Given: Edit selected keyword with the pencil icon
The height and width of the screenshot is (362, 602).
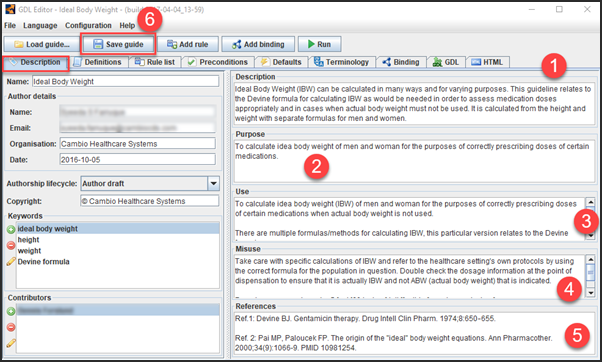Looking at the screenshot, I should click(11, 262).
